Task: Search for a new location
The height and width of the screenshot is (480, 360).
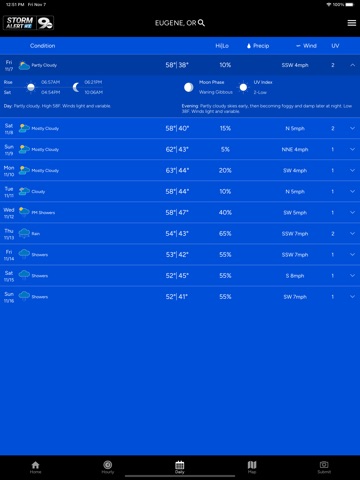Action: pyautogui.click(x=201, y=23)
